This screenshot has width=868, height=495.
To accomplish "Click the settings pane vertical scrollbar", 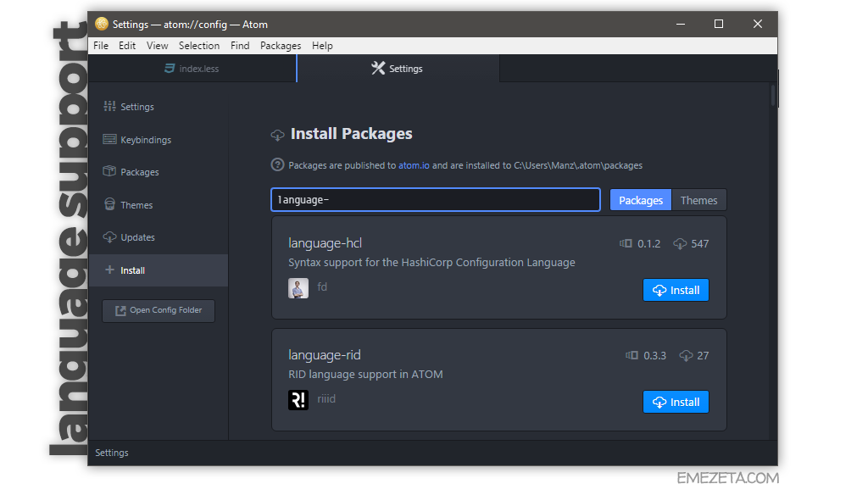I will 774,96.
